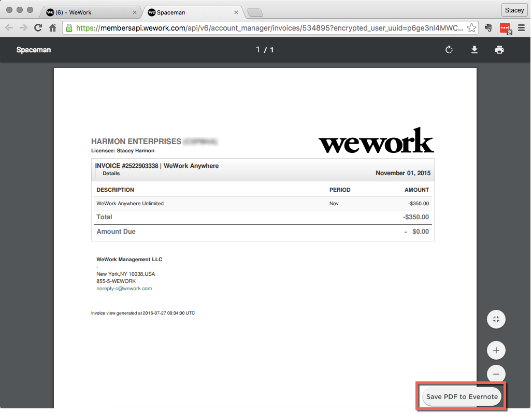Click the PERIOD column header
532x413 pixels.
pyautogui.click(x=340, y=190)
